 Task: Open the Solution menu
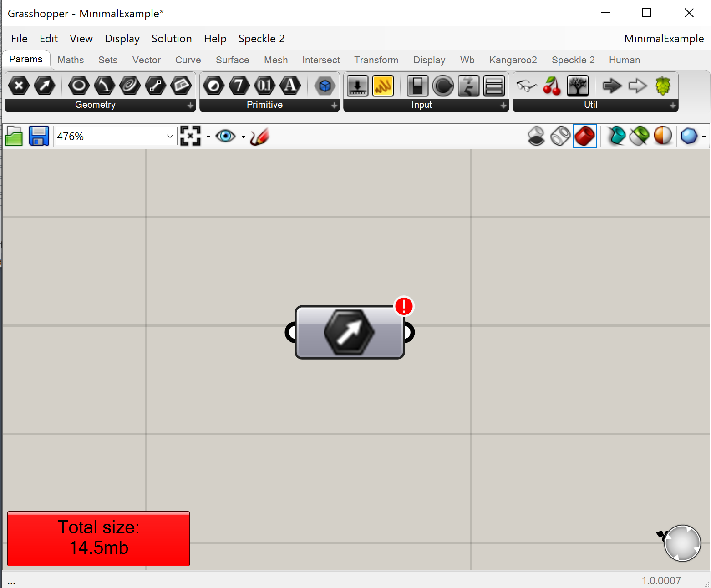tap(172, 39)
